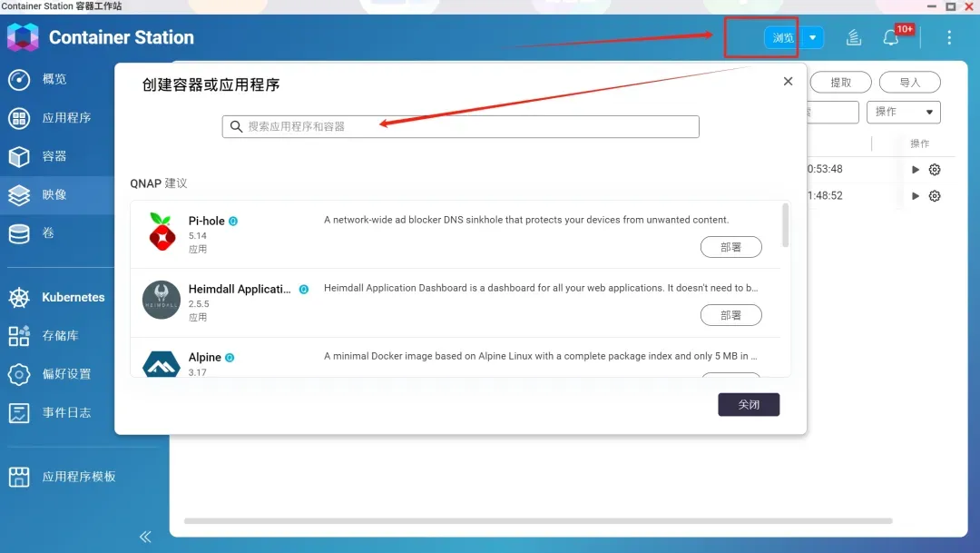
Task: Click the app list vertical scrollbar
Action: 785,225
